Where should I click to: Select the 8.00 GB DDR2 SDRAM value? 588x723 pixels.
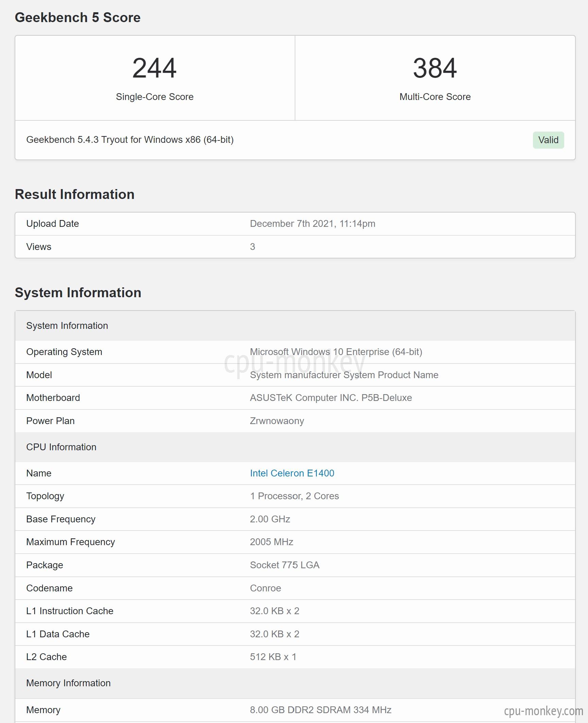pos(321,710)
